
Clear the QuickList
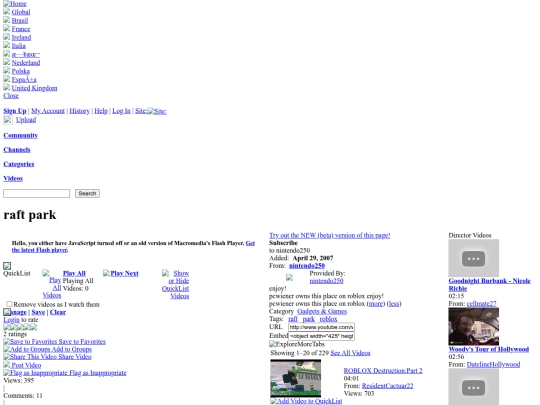58,312
